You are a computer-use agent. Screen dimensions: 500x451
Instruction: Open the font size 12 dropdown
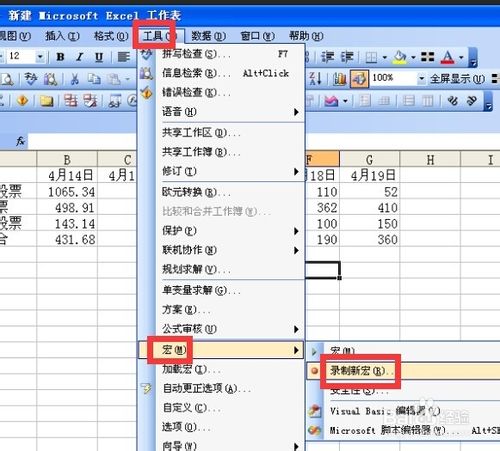tap(40, 57)
